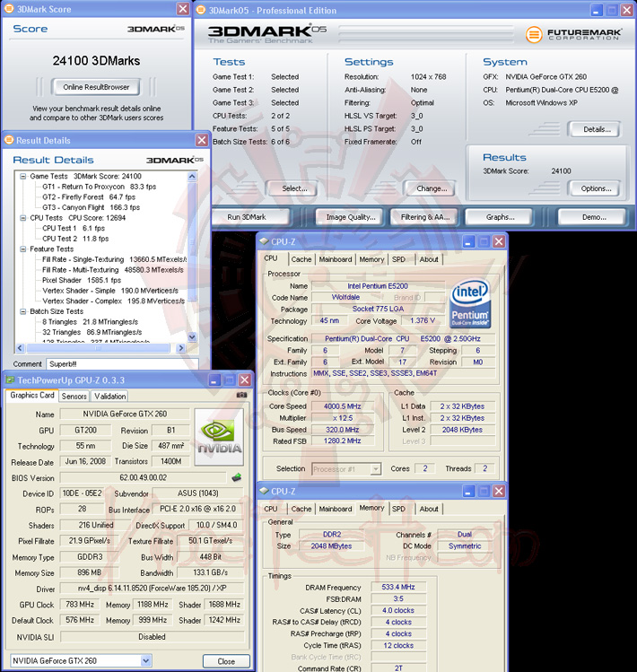Select the CPU tab in lower CPU-Z
Viewport: 637px width, 672px height.
coord(270,509)
